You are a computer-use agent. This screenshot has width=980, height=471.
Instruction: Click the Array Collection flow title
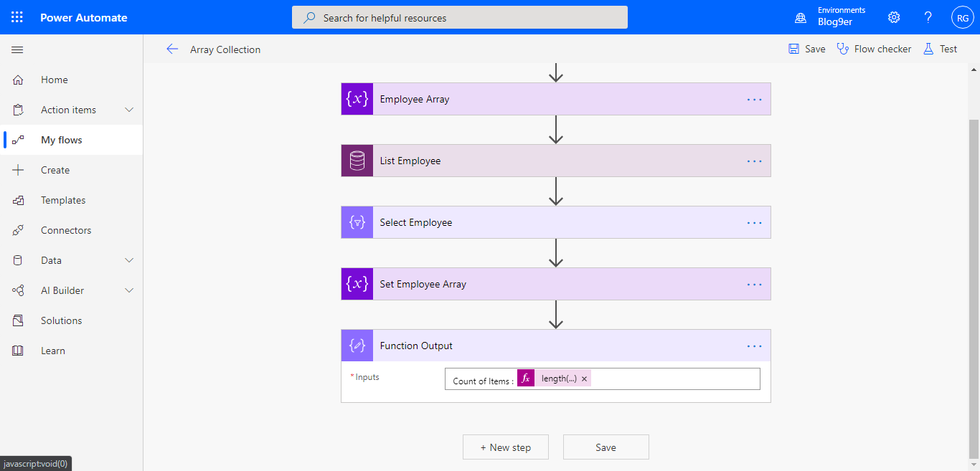click(x=225, y=49)
